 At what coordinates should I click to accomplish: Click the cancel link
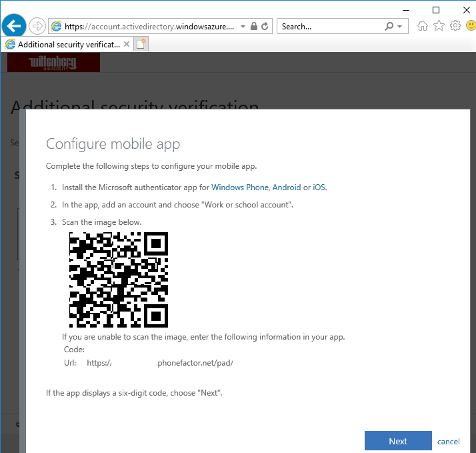coord(448,442)
